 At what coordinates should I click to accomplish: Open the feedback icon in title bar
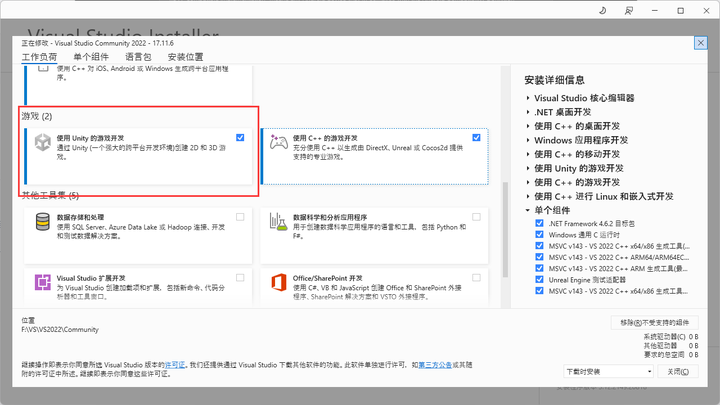click(629, 11)
